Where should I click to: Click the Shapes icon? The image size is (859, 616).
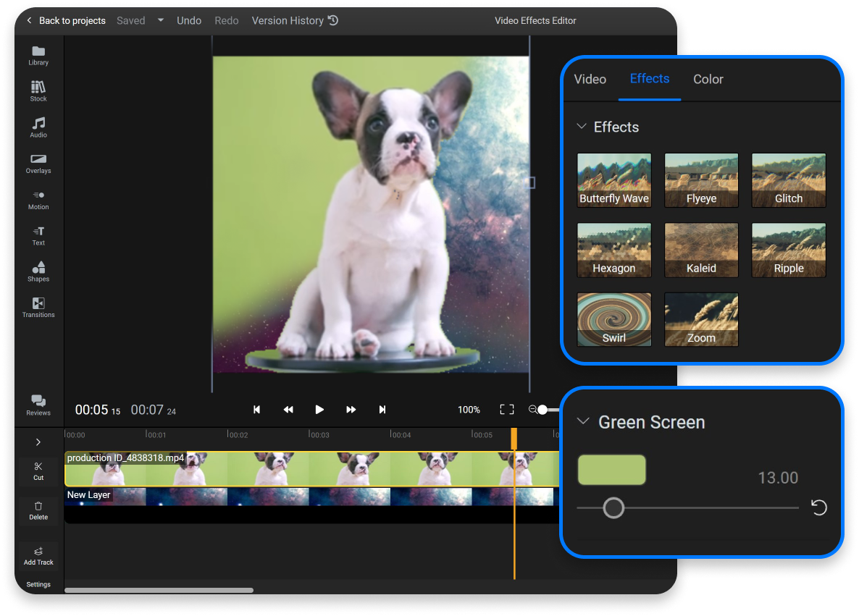point(38,271)
